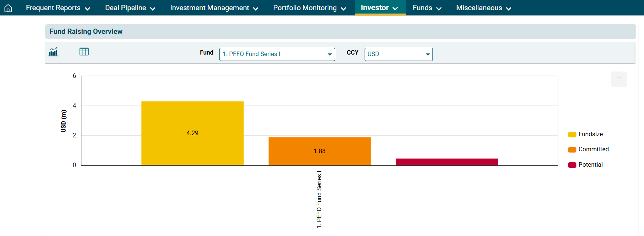
Task: Toggle Committed series in chart legend
Action: point(593,149)
